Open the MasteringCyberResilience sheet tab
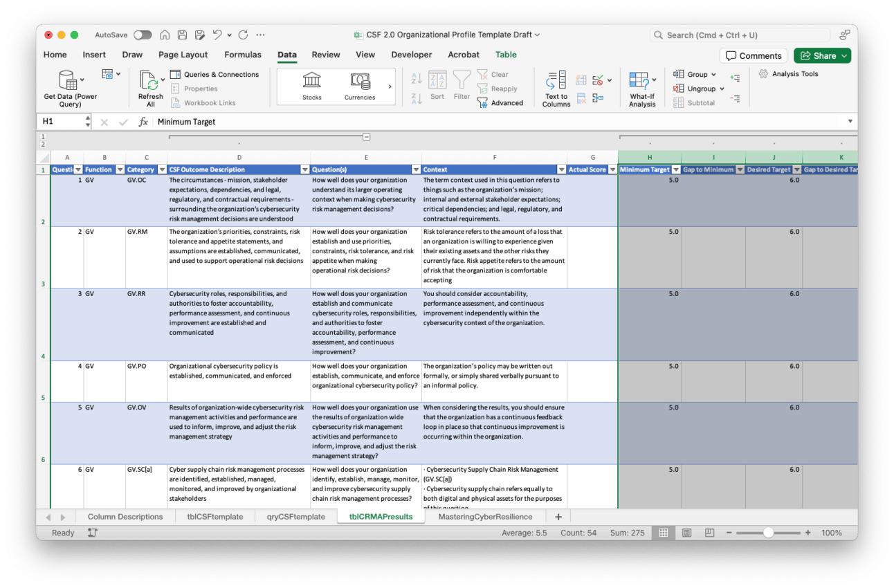 [x=485, y=517]
